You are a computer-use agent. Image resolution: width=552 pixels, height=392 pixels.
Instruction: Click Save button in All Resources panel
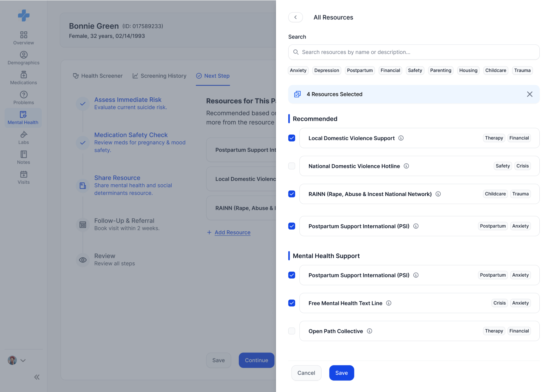click(x=342, y=373)
